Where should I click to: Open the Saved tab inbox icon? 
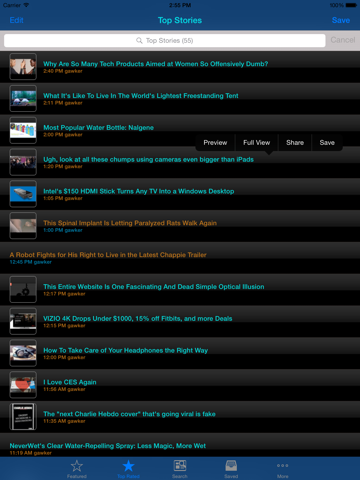tap(231, 465)
